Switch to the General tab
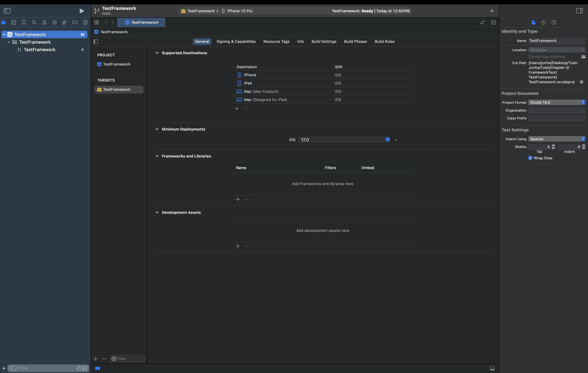 (202, 41)
